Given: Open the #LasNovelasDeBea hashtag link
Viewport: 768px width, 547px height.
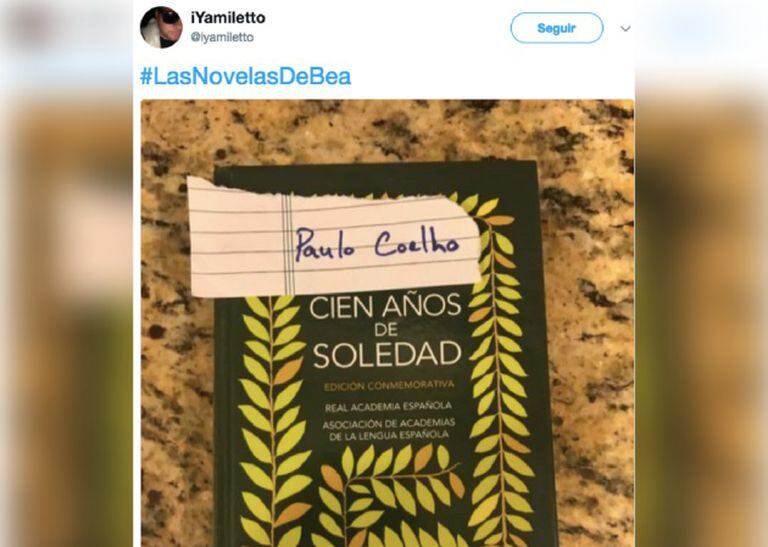Looking at the screenshot, I should tap(245, 76).
